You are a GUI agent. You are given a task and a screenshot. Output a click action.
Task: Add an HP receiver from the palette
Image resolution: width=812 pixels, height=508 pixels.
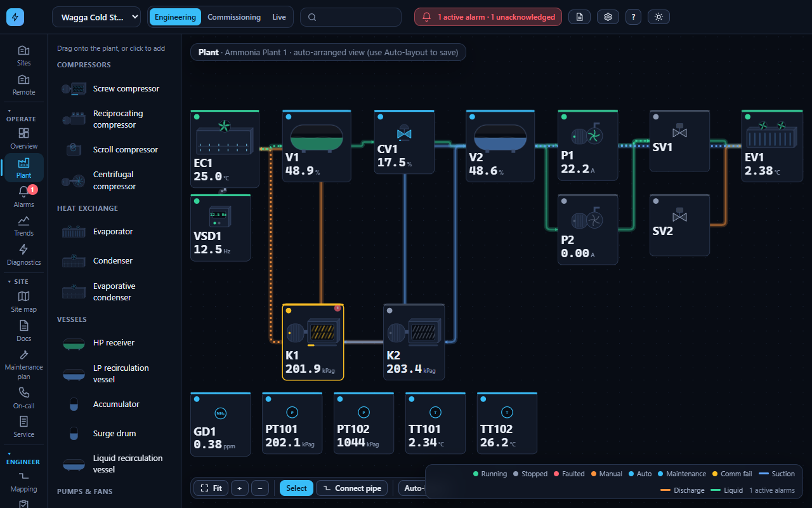pyautogui.click(x=114, y=343)
